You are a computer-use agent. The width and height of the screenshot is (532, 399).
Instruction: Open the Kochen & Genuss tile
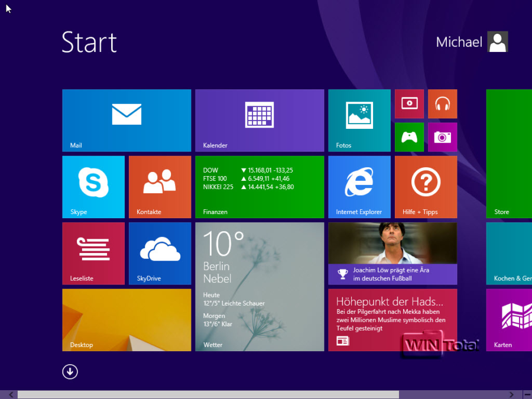tap(509, 254)
